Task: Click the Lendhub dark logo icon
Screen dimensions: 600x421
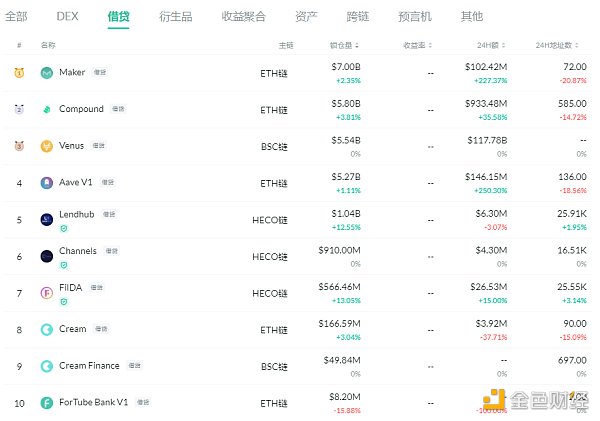Action: [x=47, y=220]
